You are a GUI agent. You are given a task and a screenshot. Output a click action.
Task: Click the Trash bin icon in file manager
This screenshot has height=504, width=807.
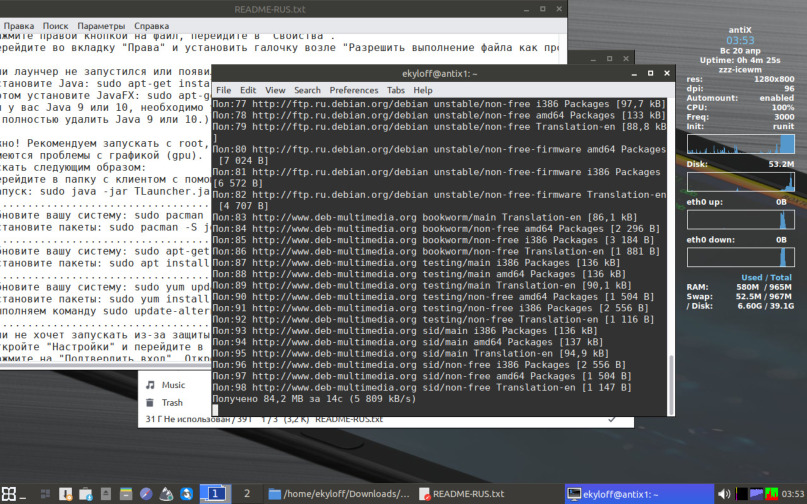coord(150,403)
